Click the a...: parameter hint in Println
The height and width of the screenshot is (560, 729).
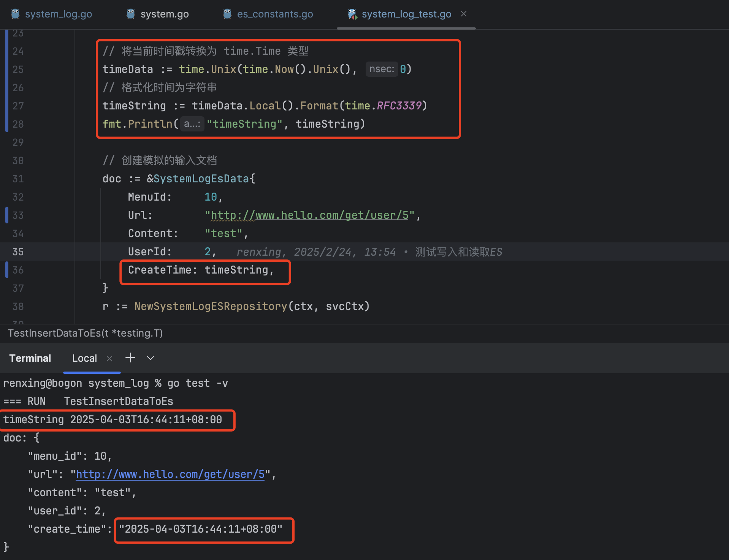click(x=192, y=124)
